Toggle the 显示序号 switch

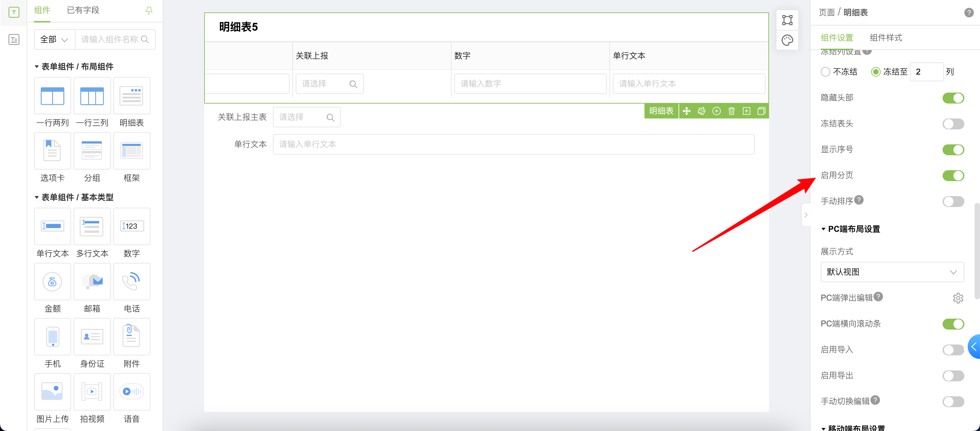[x=953, y=150]
